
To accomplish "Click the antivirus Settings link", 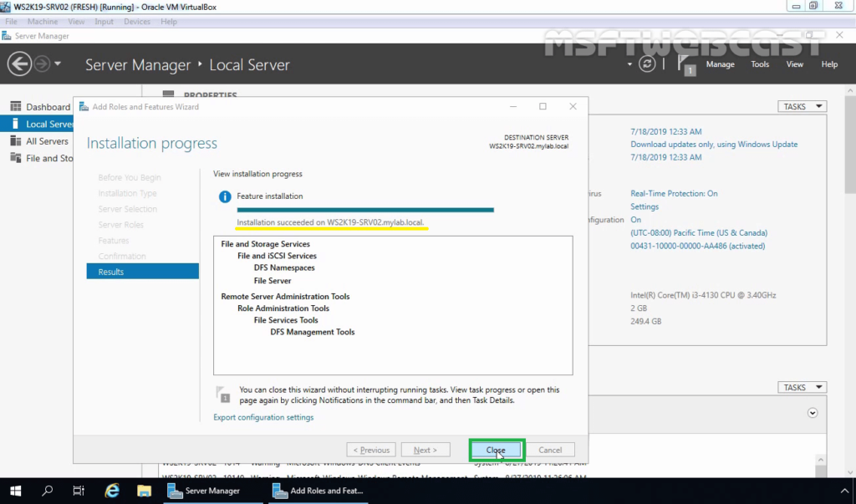I will tap(645, 206).
